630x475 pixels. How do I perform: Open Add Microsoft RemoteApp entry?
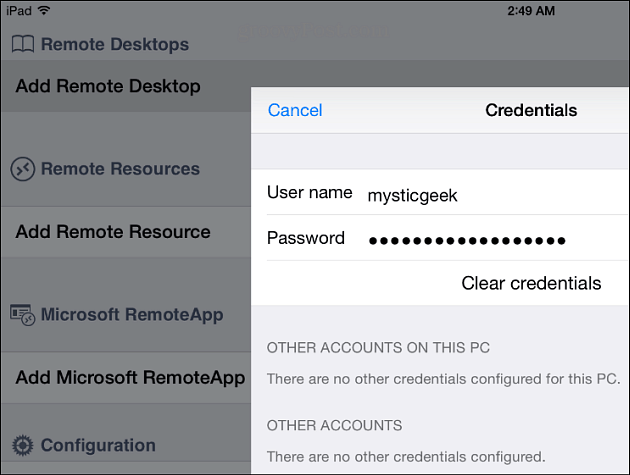coord(126,378)
